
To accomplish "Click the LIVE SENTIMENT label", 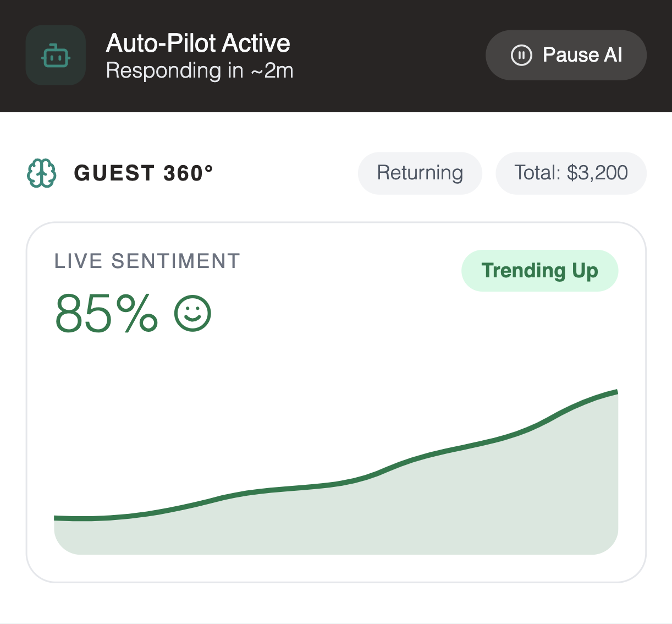I will (147, 261).
